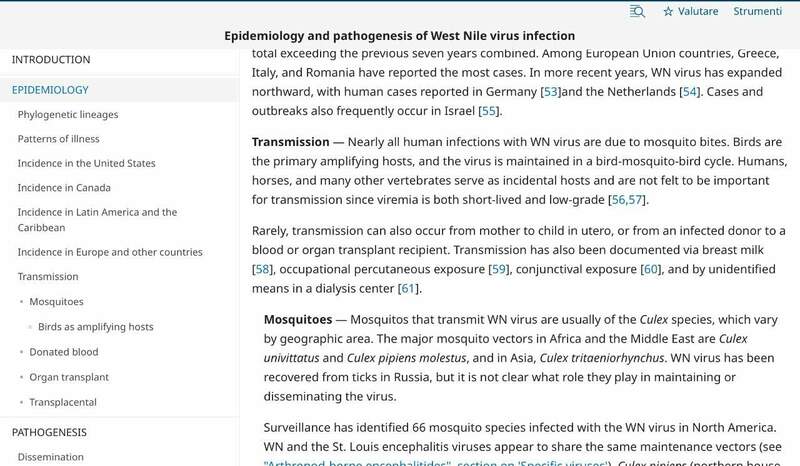
Task: Jump to the Transmission outline entry
Action: (x=48, y=277)
